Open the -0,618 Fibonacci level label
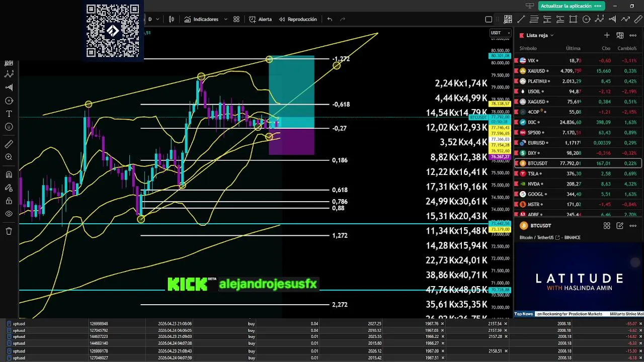This screenshot has width=644, height=362. click(x=341, y=105)
